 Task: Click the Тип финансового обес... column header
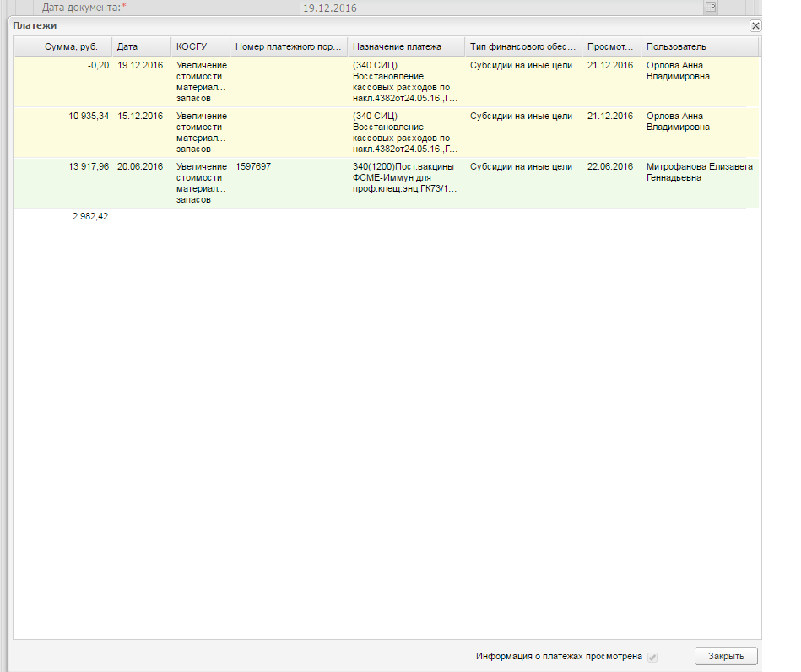pos(523,46)
